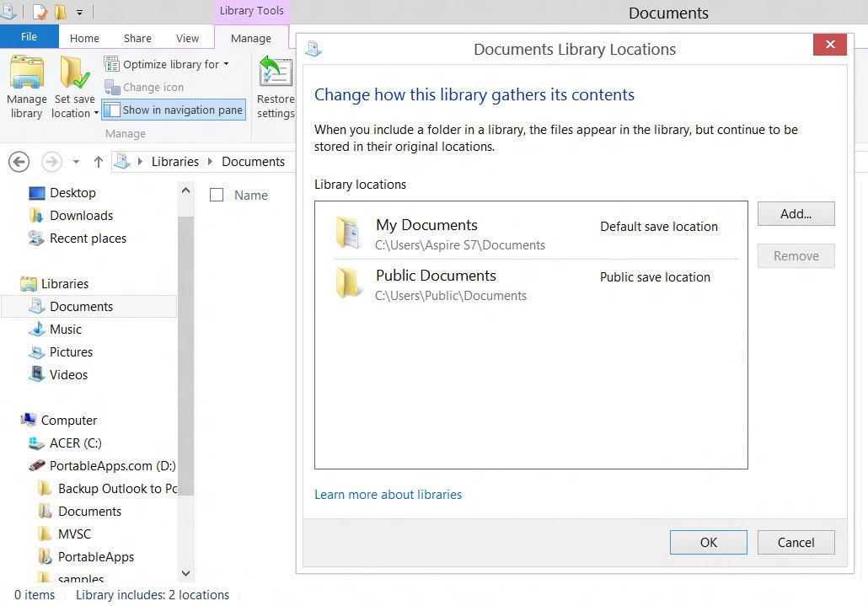Click the dialog title bar library icon
This screenshot has height=606, width=868.
pyautogui.click(x=313, y=49)
